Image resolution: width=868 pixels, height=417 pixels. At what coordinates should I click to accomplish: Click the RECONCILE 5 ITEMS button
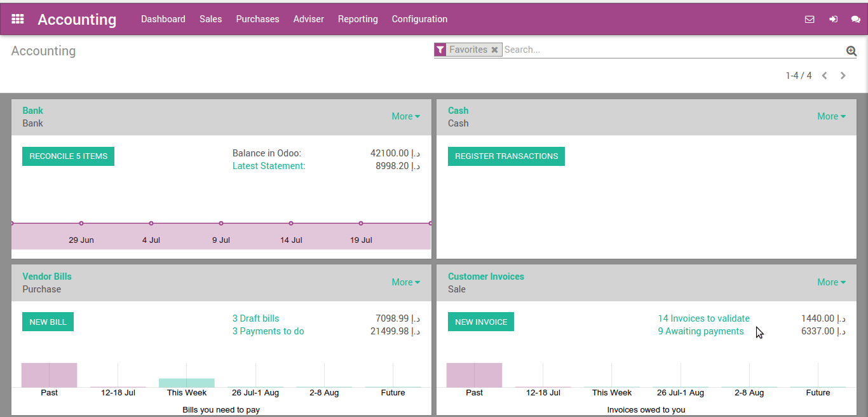[x=68, y=156]
